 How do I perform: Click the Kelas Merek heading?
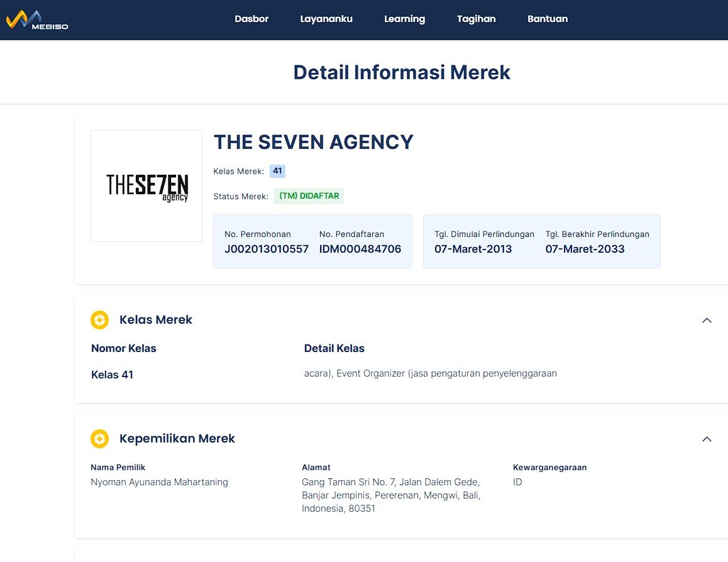pos(155,320)
